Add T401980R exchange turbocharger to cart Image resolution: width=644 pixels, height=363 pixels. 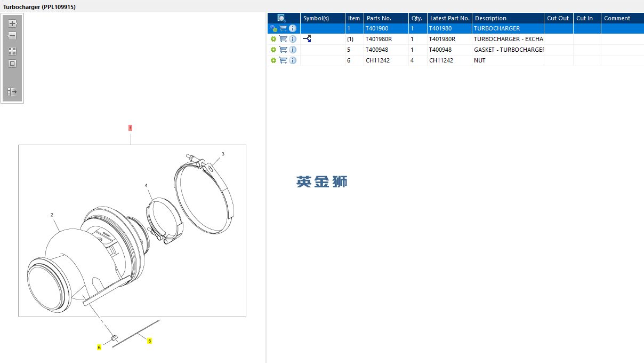coord(283,39)
